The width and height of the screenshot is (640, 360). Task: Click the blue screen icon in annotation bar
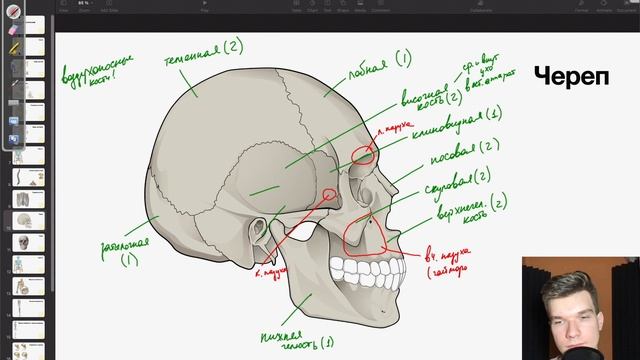(13, 121)
